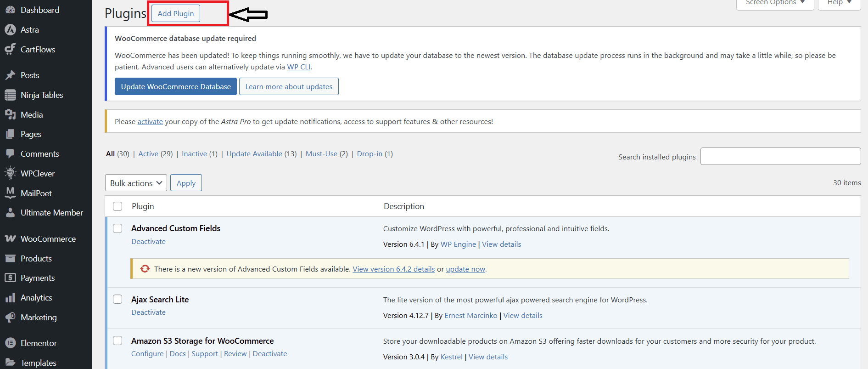This screenshot has height=369, width=868.
Task: Click the Pages icon in sidebar
Action: [x=10, y=134]
